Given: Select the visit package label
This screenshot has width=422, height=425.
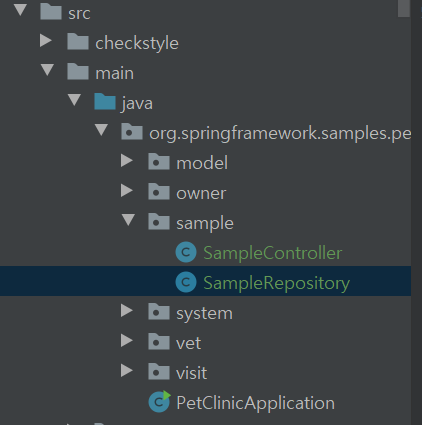Looking at the screenshot, I should (x=191, y=373).
